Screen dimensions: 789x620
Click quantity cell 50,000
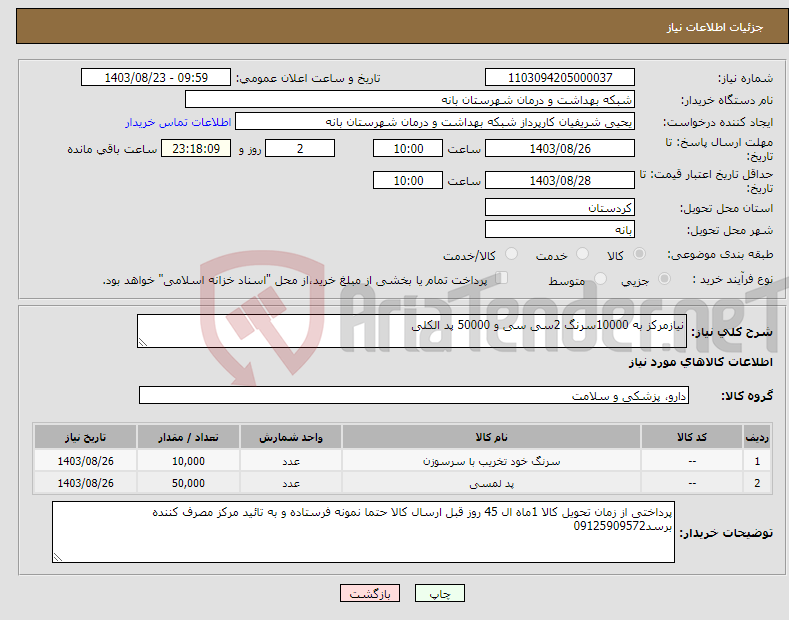coord(188,483)
